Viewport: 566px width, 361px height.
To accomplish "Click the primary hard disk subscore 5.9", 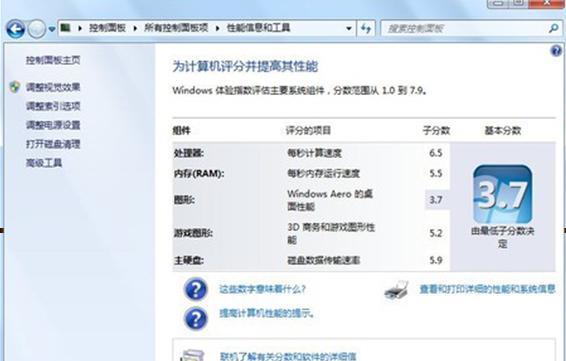I will pos(436,260).
